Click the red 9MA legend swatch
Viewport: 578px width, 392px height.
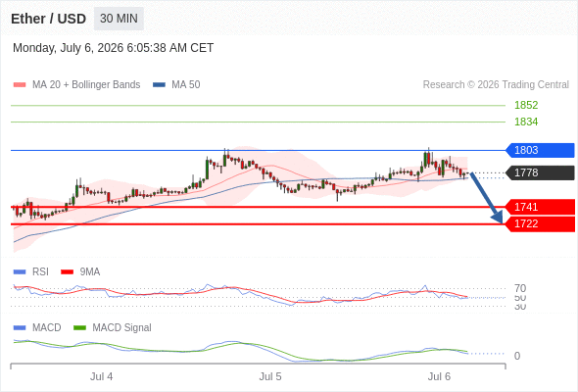pyautogui.click(x=67, y=272)
